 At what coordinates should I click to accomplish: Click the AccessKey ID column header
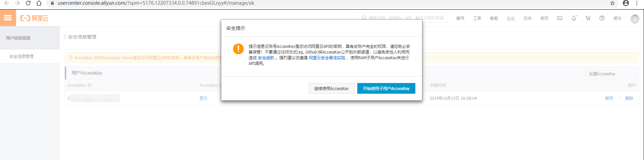(x=80, y=85)
